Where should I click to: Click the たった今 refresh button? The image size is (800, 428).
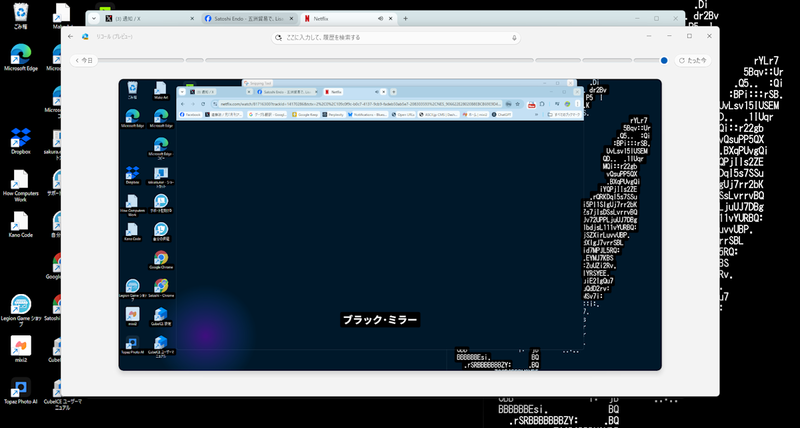click(x=692, y=60)
